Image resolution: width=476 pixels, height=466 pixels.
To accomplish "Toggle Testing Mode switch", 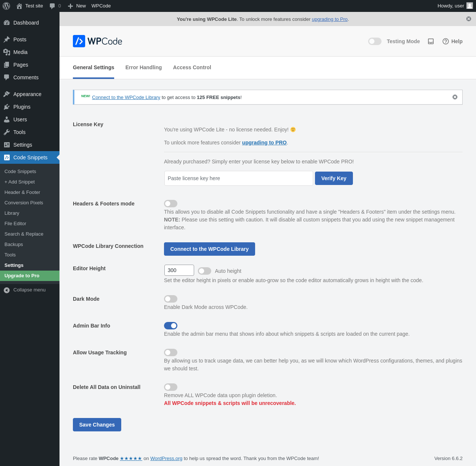I will 375,41.
